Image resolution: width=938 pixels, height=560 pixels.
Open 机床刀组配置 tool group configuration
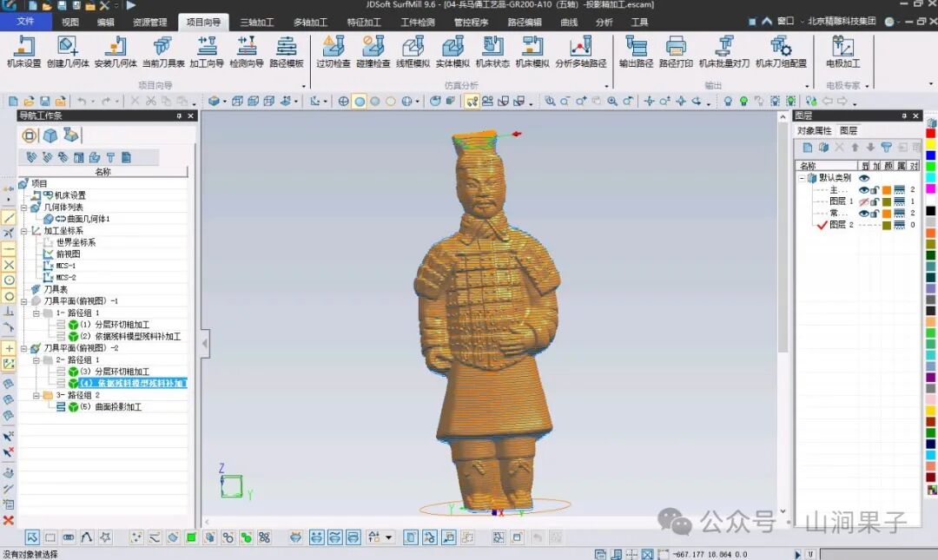pyautogui.click(x=781, y=51)
